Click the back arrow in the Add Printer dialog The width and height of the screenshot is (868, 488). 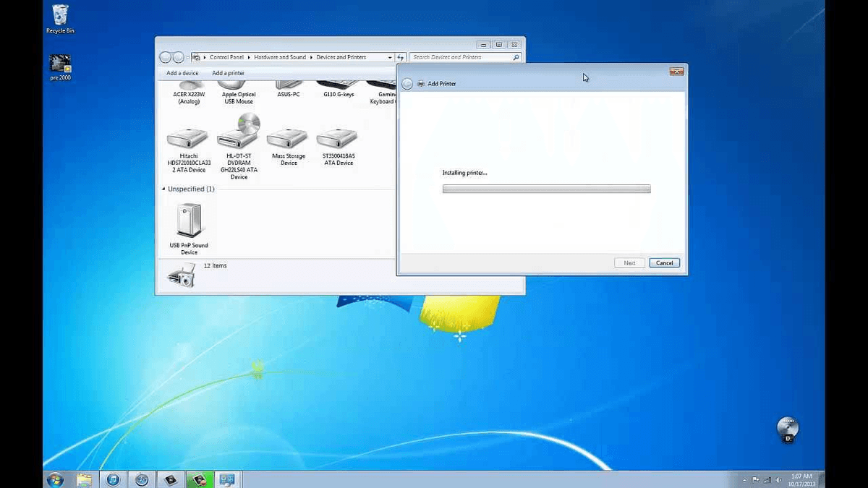[x=407, y=84]
